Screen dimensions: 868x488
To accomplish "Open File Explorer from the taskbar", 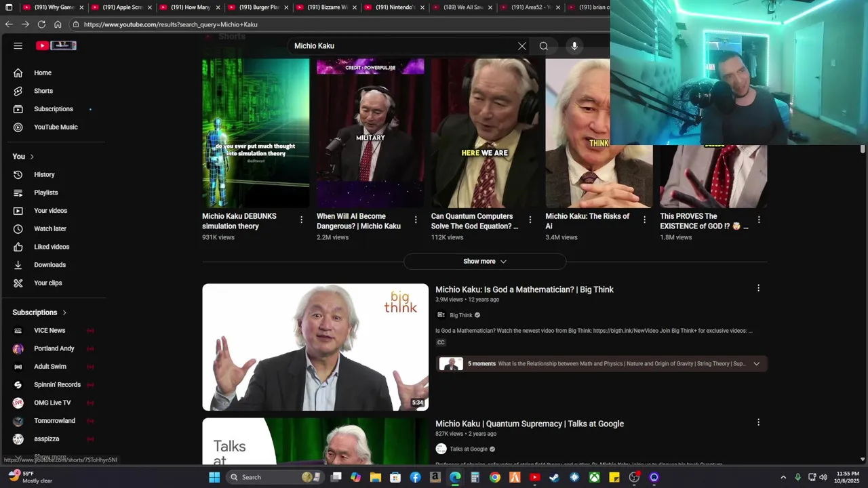I will click(376, 477).
